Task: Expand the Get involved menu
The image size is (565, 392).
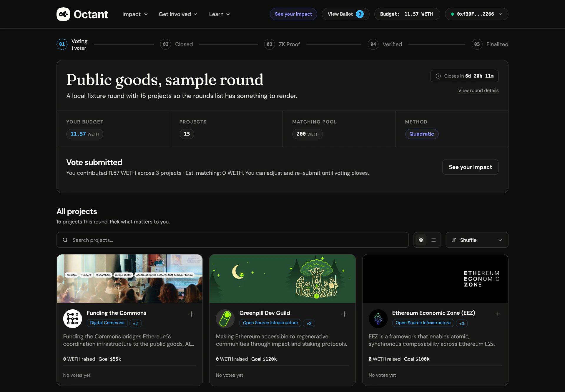Action: coord(178,14)
